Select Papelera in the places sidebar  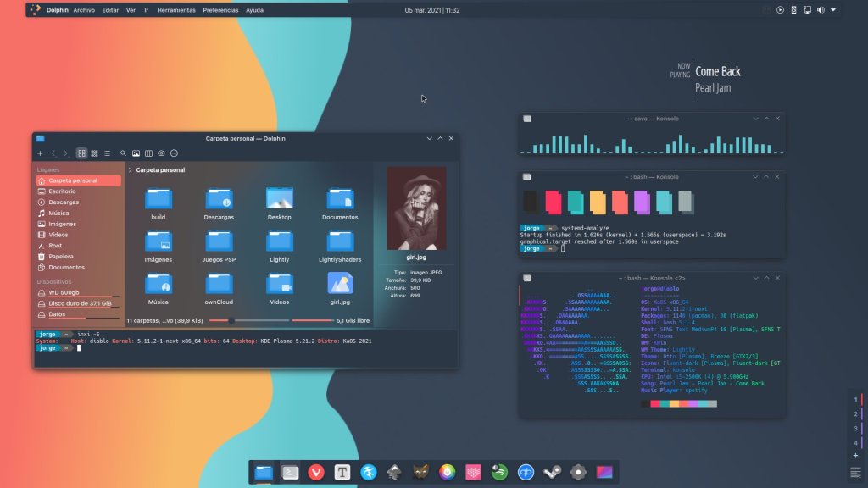point(60,256)
